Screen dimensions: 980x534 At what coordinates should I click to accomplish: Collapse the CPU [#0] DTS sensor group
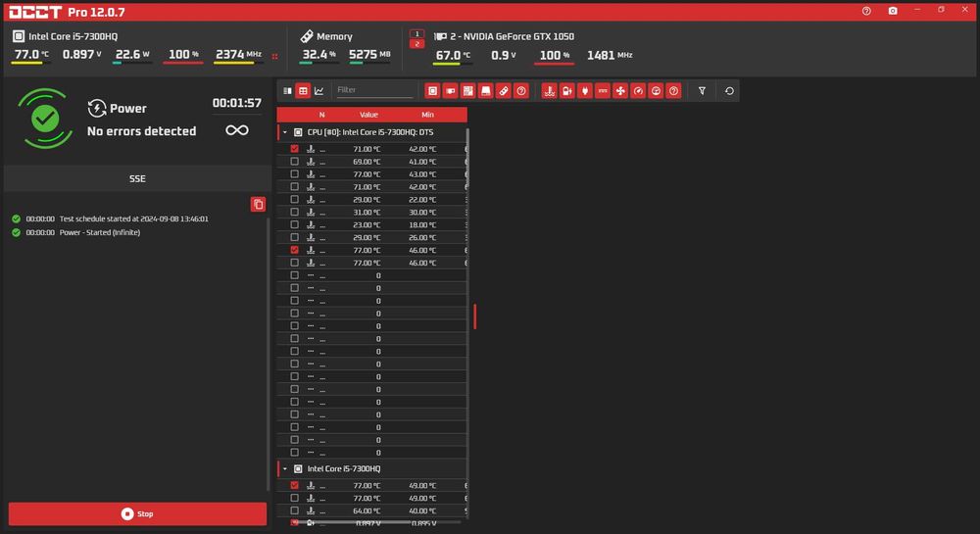pos(285,132)
